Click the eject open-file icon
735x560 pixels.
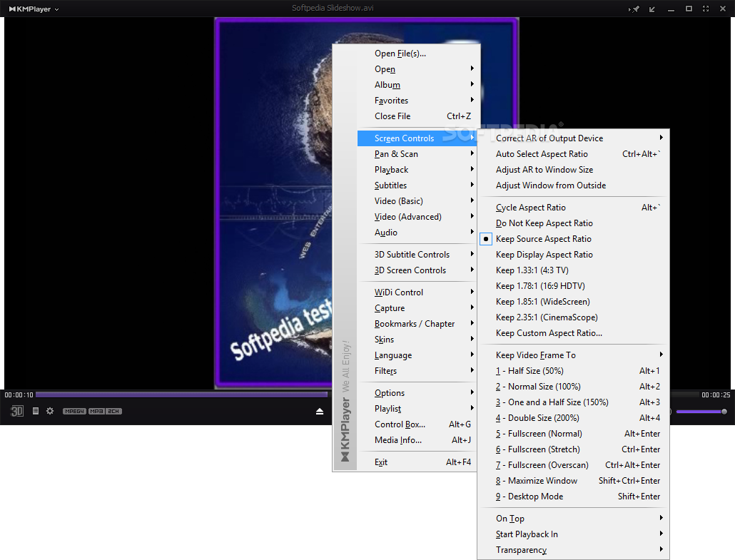[x=320, y=411]
